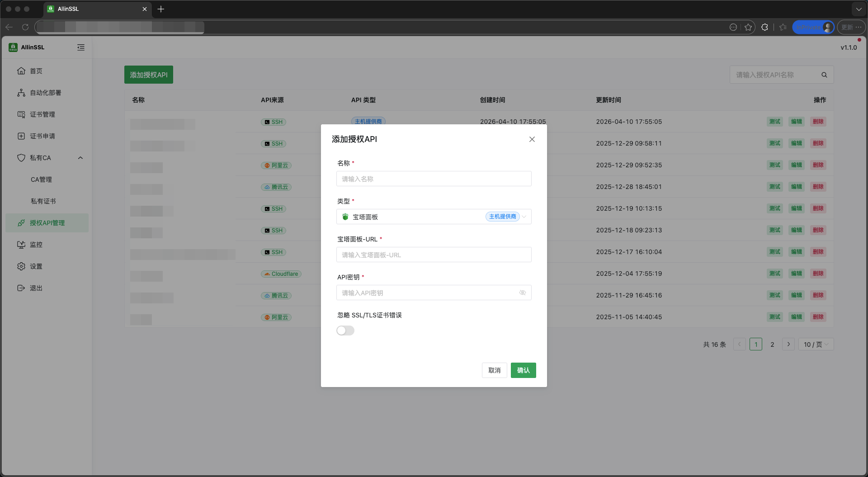This screenshot has height=477, width=868.
Task: Click the browser back arrow
Action: point(9,27)
